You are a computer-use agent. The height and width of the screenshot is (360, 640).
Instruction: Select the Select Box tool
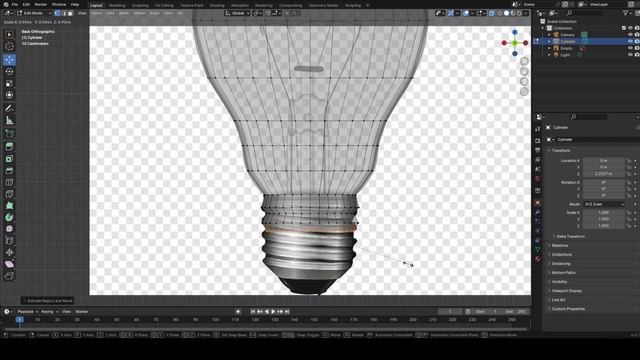click(x=9, y=35)
